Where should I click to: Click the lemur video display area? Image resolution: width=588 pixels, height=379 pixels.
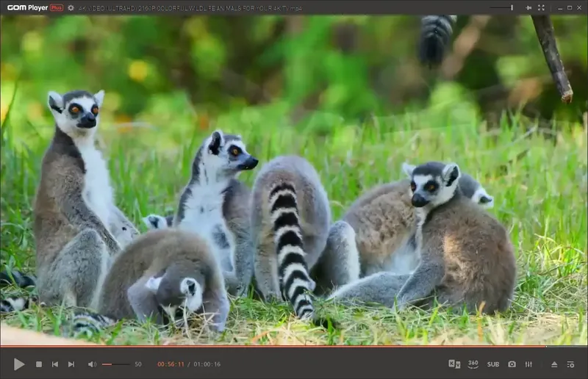click(x=294, y=180)
